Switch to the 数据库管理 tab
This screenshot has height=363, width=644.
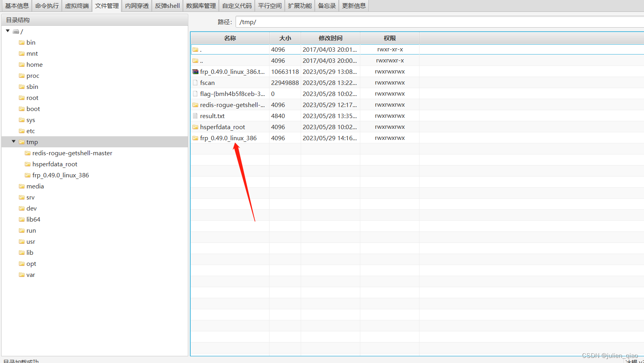coord(201,6)
